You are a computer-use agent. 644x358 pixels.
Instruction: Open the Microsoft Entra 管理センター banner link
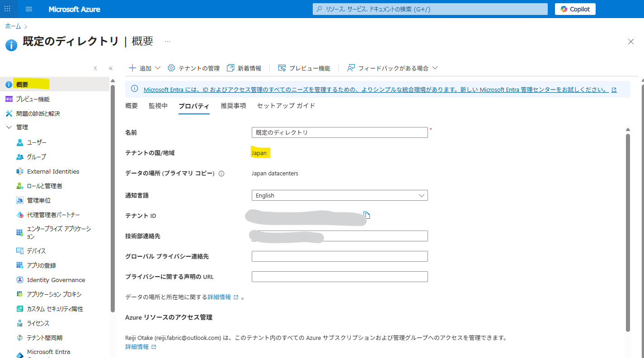click(380, 89)
